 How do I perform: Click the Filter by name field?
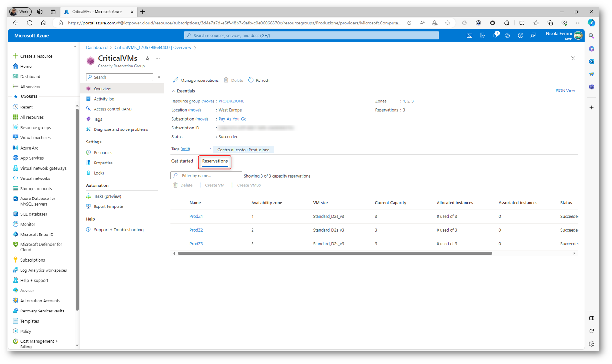pyautogui.click(x=206, y=176)
